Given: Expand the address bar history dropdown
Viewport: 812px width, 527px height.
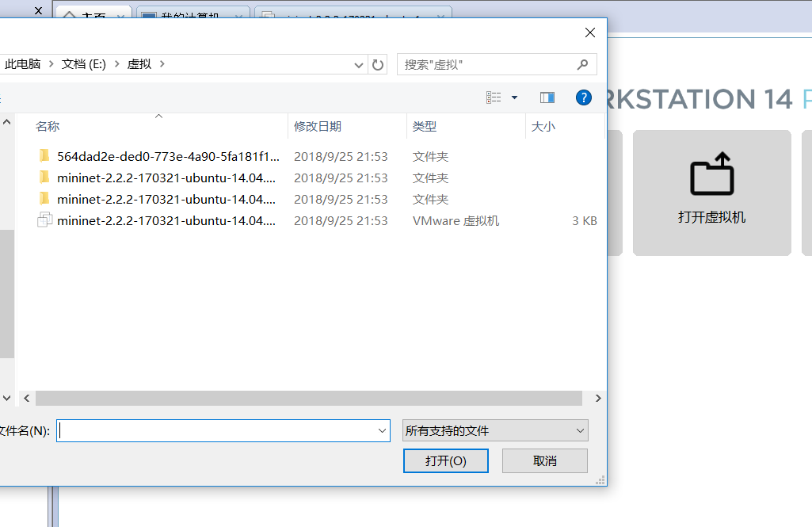Looking at the screenshot, I should [358, 65].
